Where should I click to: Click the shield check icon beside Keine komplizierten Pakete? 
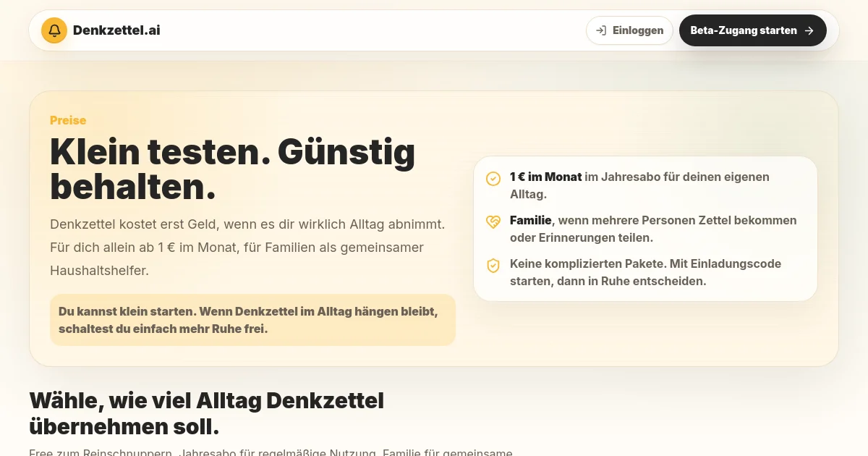493,265
